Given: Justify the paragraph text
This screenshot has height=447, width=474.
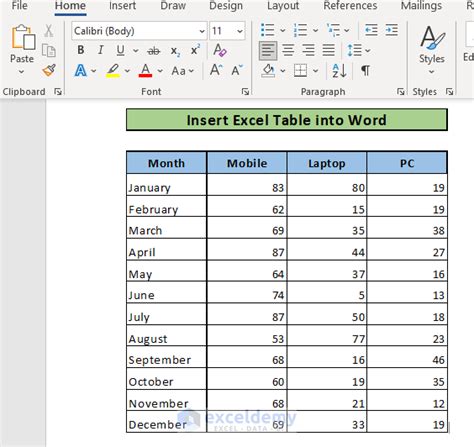Looking at the screenshot, I should 329,51.
